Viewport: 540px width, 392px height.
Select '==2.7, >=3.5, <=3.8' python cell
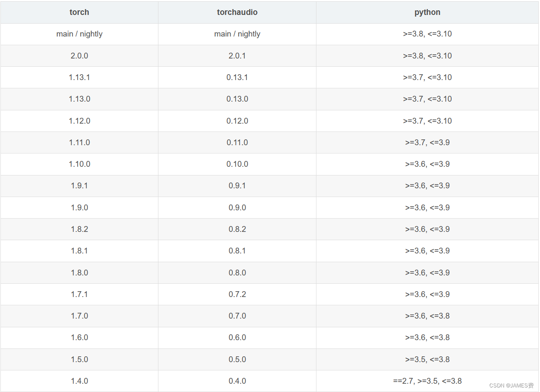[x=427, y=381]
